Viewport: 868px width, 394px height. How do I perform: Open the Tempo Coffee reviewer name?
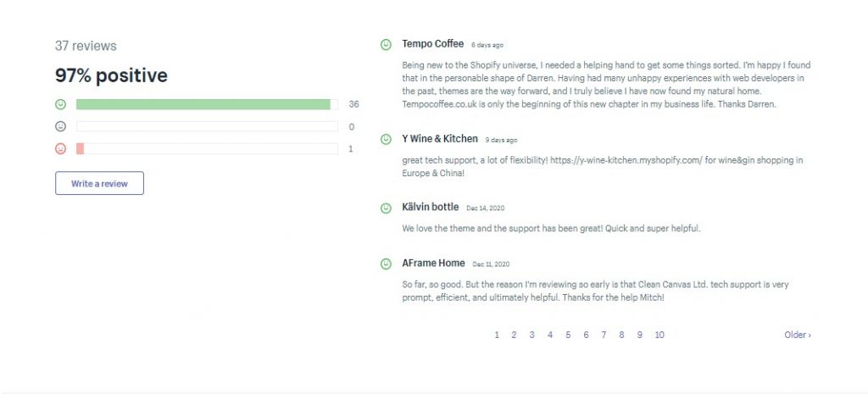point(433,44)
